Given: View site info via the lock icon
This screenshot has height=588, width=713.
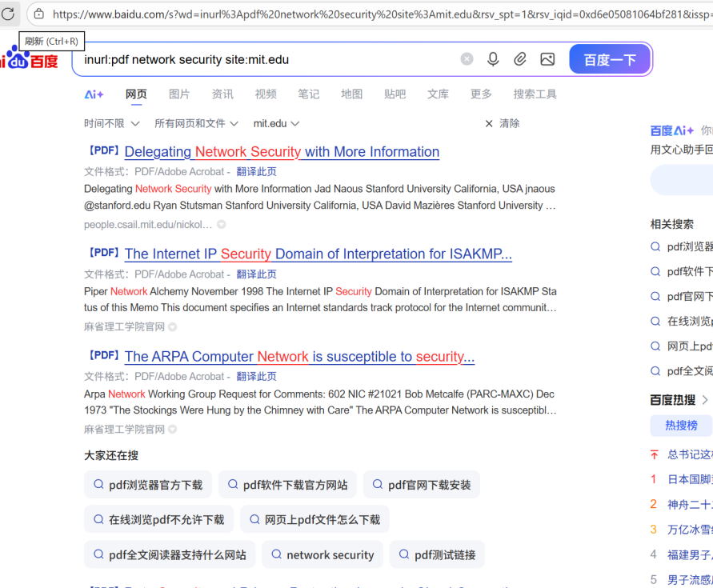Looking at the screenshot, I should (39, 14).
